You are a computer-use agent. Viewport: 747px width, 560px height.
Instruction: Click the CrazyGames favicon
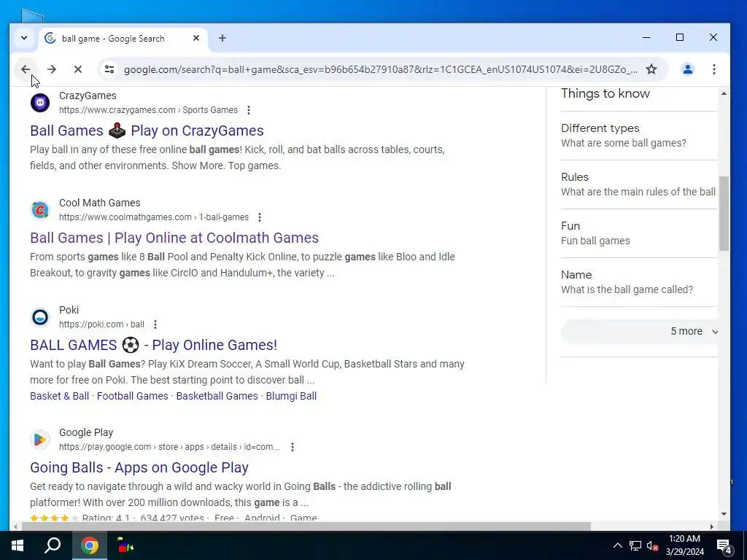pyautogui.click(x=40, y=103)
